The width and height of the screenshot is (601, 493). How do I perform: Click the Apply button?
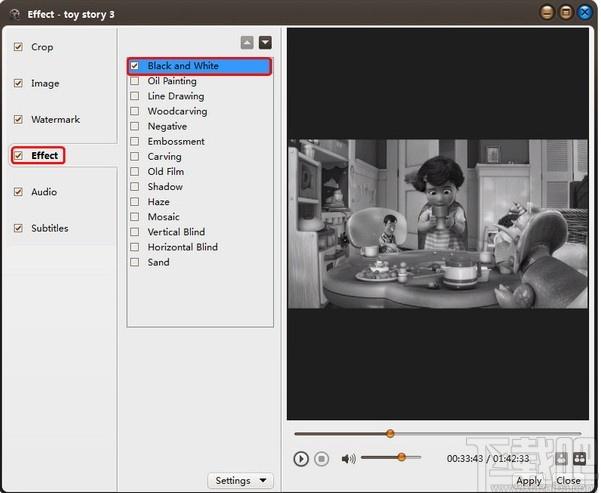529,481
